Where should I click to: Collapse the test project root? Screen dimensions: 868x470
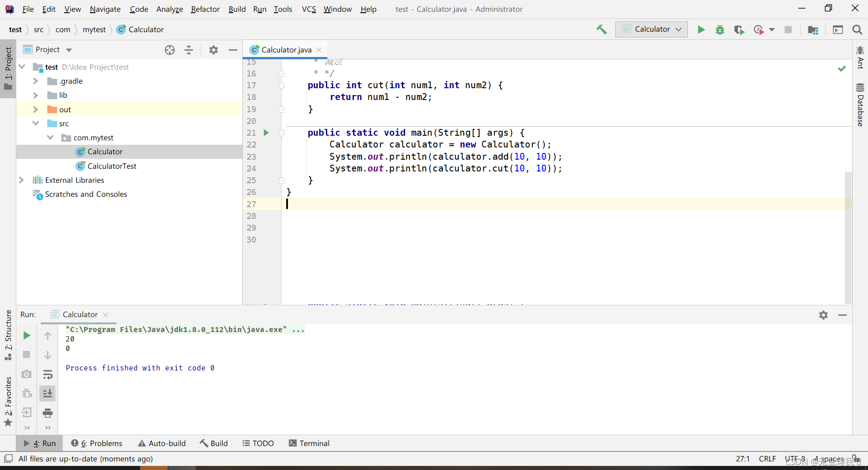click(22, 67)
